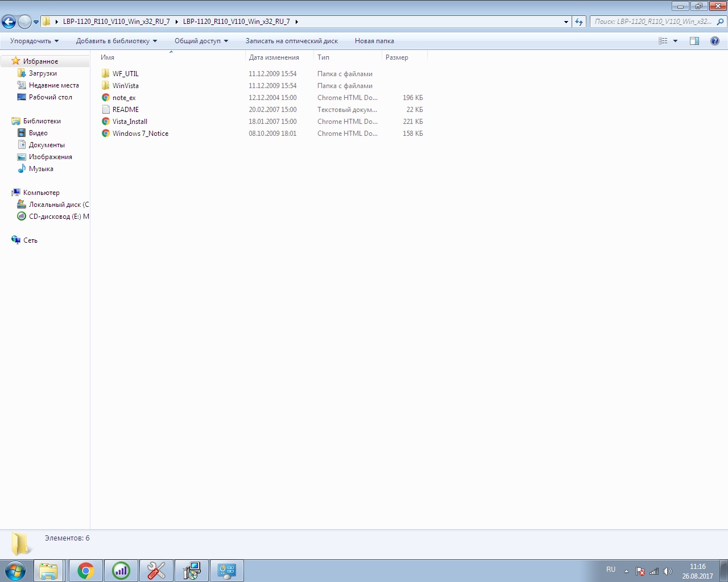
Task: Click the volume speaker tray icon
Action: 668,571
